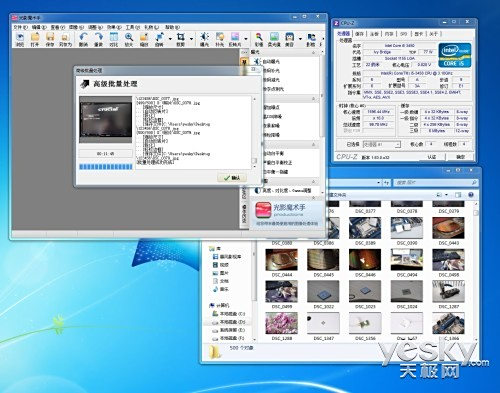Select the Music library in Explorer tree
Screen dimensions: 500x393
221,289
